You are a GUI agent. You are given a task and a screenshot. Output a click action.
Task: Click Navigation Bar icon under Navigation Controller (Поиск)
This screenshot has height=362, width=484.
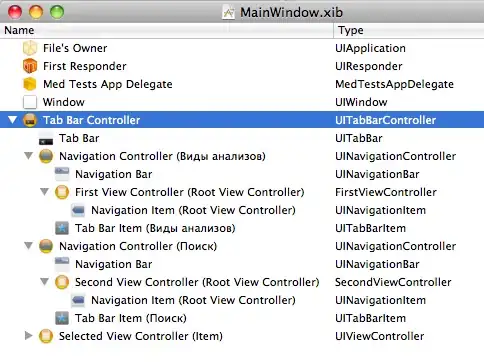(x=62, y=264)
